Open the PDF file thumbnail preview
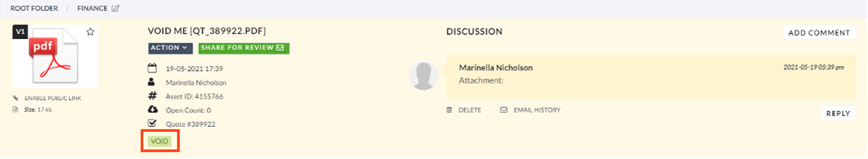This screenshot has height=159, width=868. [x=55, y=56]
